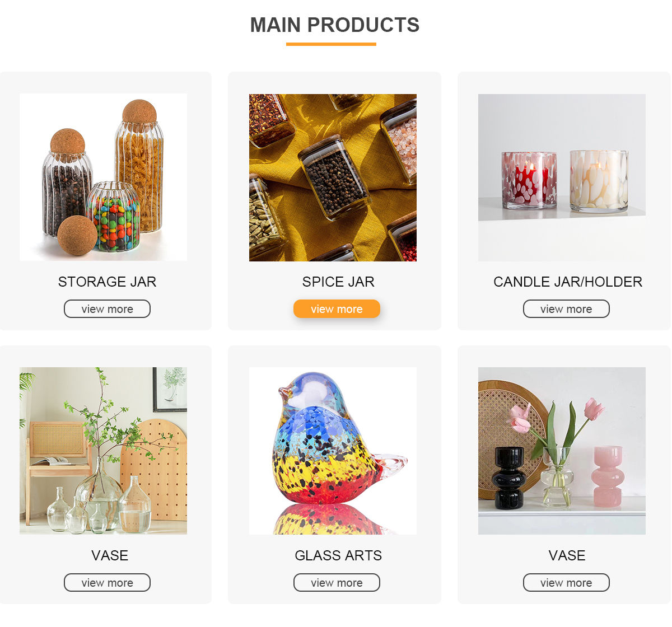Select the candle jar holder product image

[562, 177]
